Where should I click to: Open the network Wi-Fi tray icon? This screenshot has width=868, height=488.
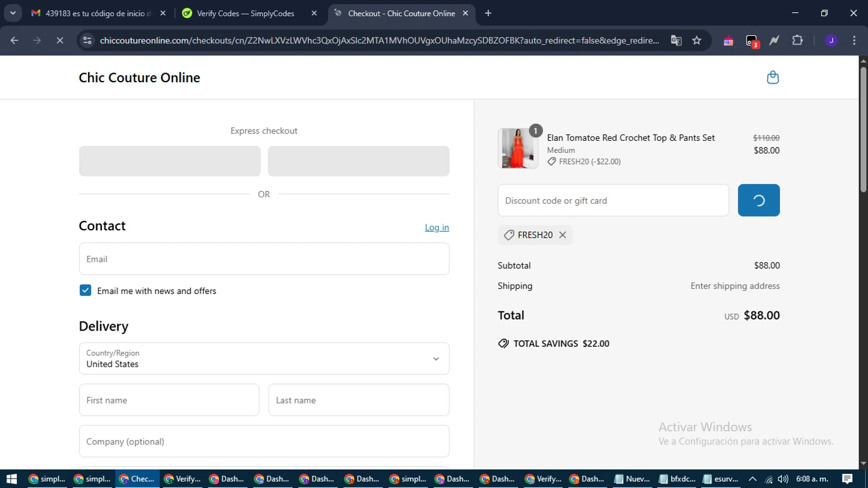[768, 479]
